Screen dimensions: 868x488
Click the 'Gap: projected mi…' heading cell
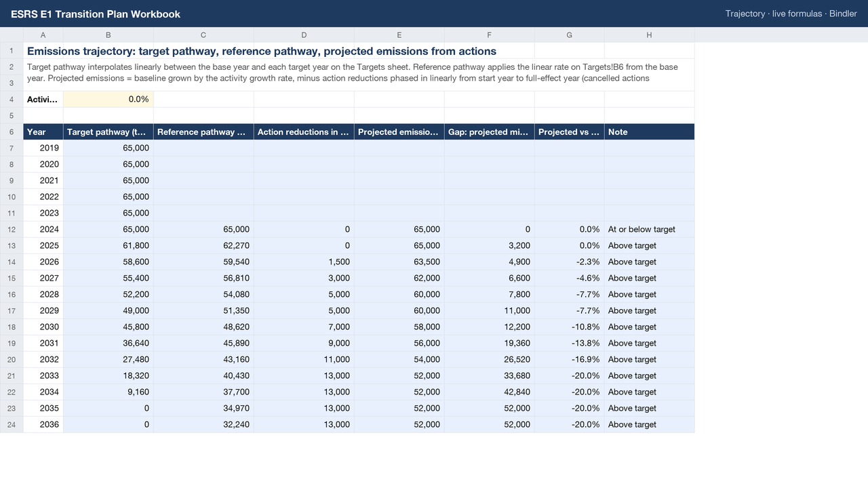point(490,131)
